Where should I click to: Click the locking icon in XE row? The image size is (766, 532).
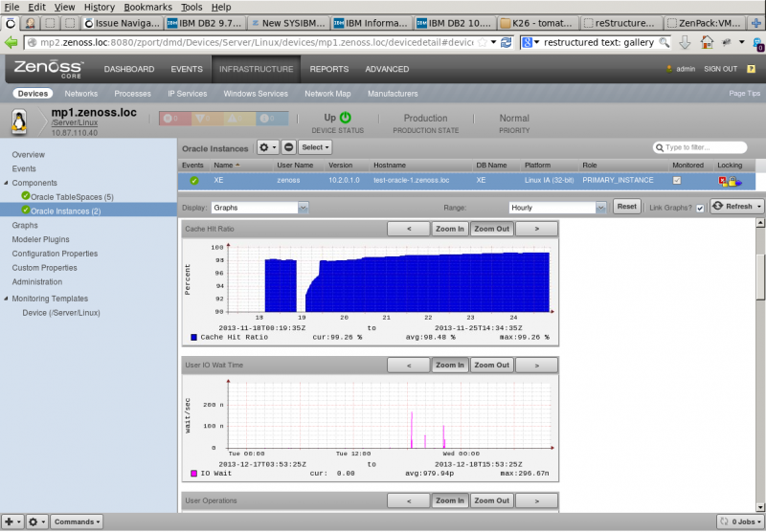(x=729, y=180)
